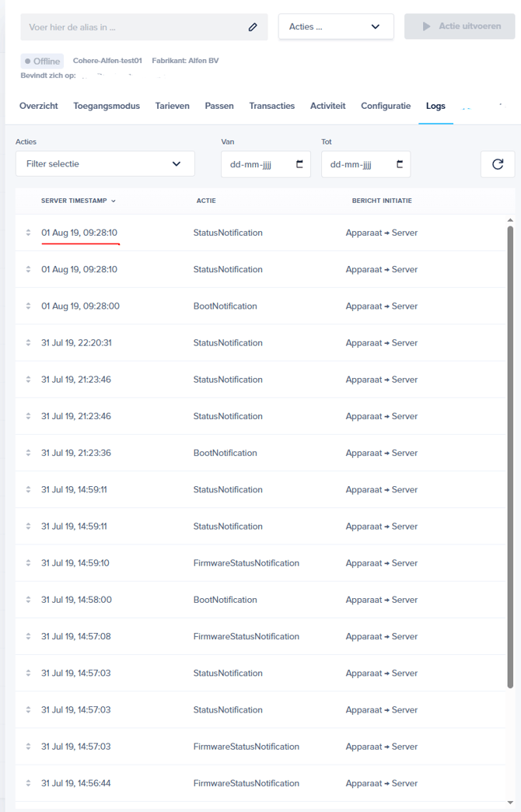This screenshot has width=521, height=812.
Task: Expand the 14:56:44 FirmwareStatusNotification row
Action: tap(29, 783)
